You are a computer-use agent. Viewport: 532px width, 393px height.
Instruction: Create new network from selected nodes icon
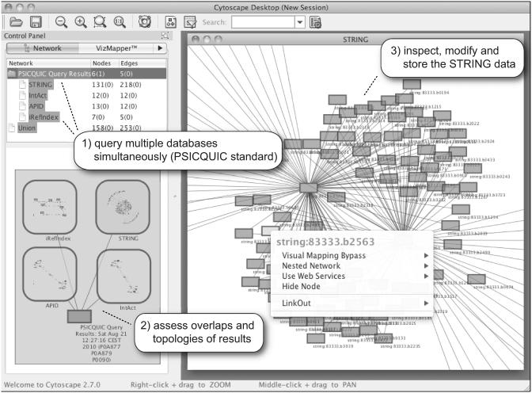tap(171, 22)
